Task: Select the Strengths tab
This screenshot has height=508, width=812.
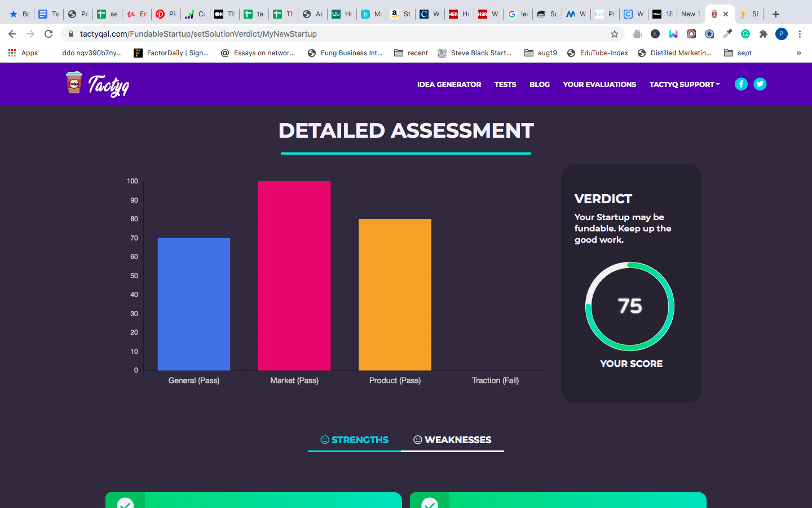Action: [x=355, y=440]
